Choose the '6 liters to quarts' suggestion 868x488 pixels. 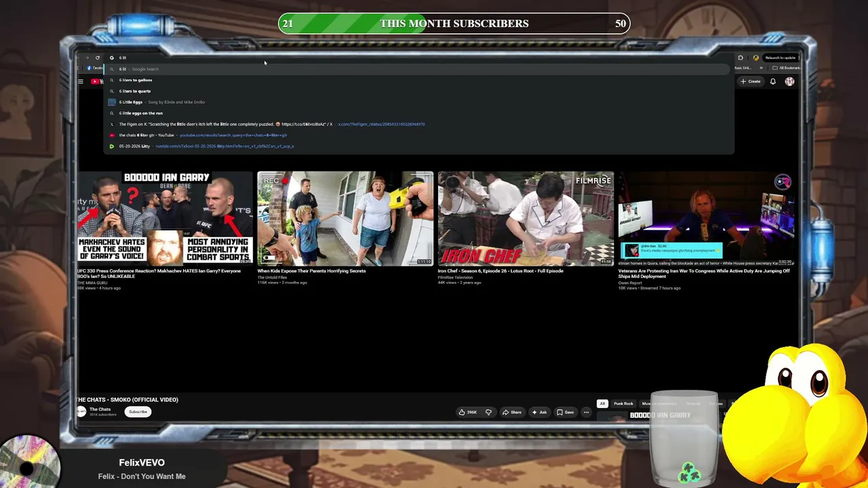click(419, 91)
